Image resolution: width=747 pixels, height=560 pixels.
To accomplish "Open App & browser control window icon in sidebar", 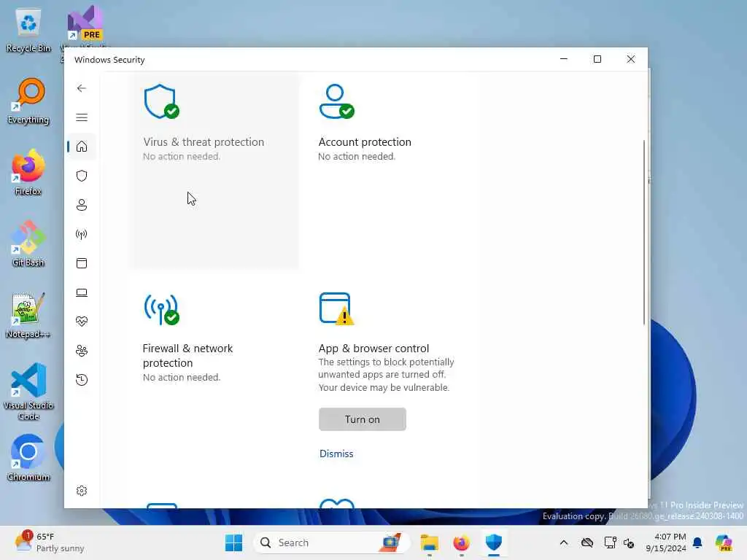I will (82, 262).
